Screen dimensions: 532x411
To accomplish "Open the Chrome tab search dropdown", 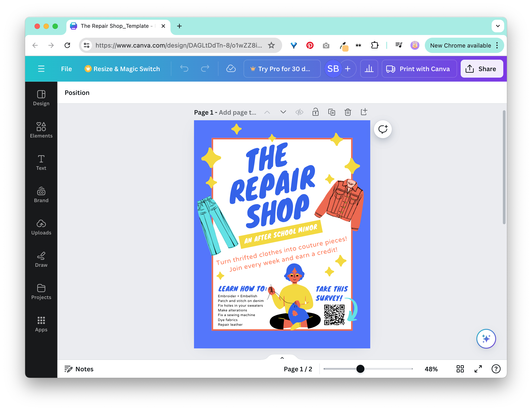I will (498, 26).
